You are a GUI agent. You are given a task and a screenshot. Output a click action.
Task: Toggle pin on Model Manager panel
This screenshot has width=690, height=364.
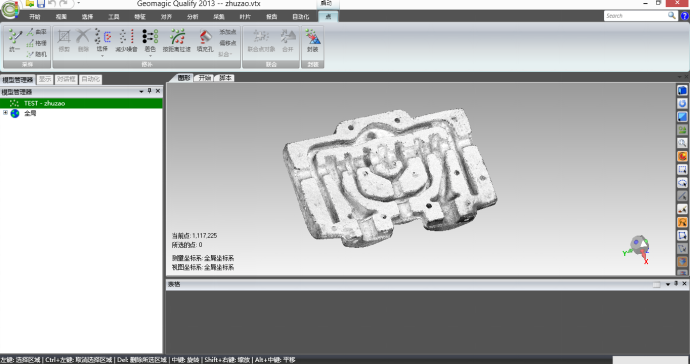(x=150, y=91)
